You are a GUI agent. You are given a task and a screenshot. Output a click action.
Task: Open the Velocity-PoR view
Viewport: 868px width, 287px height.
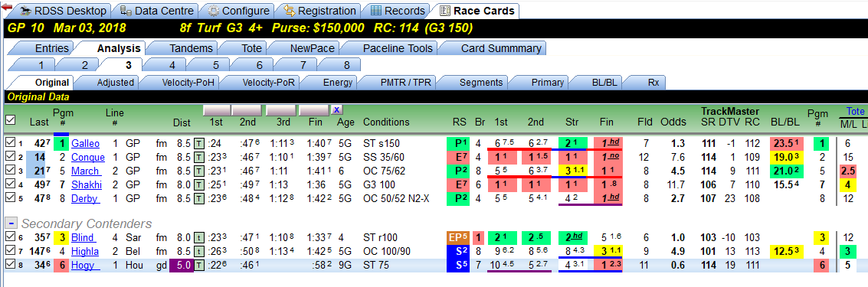click(x=263, y=83)
